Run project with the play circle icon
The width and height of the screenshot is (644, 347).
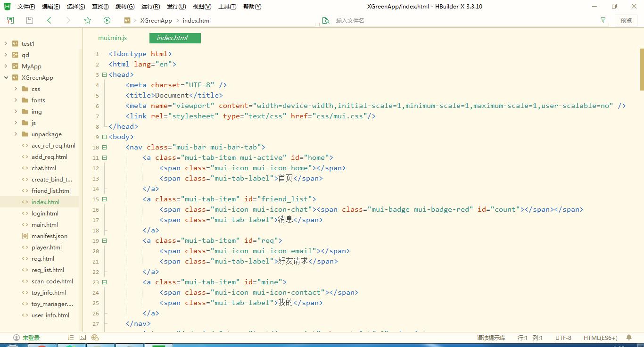[x=107, y=20]
